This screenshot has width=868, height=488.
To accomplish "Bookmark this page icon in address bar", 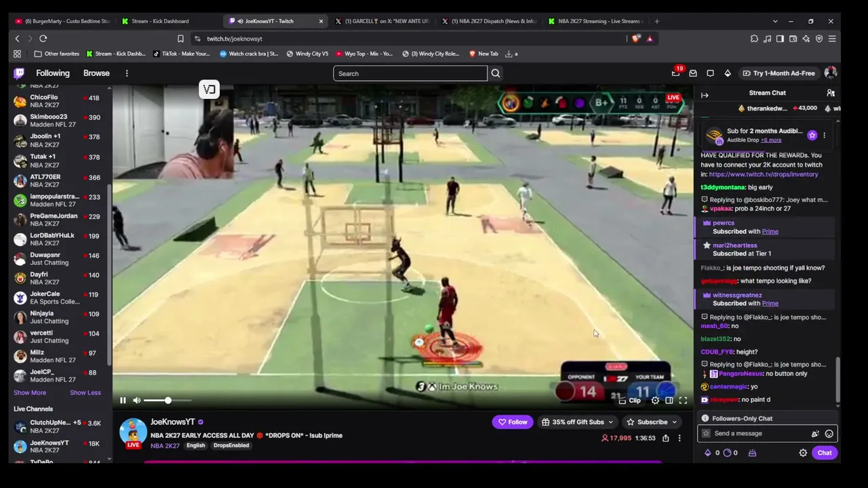I will (180, 39).
